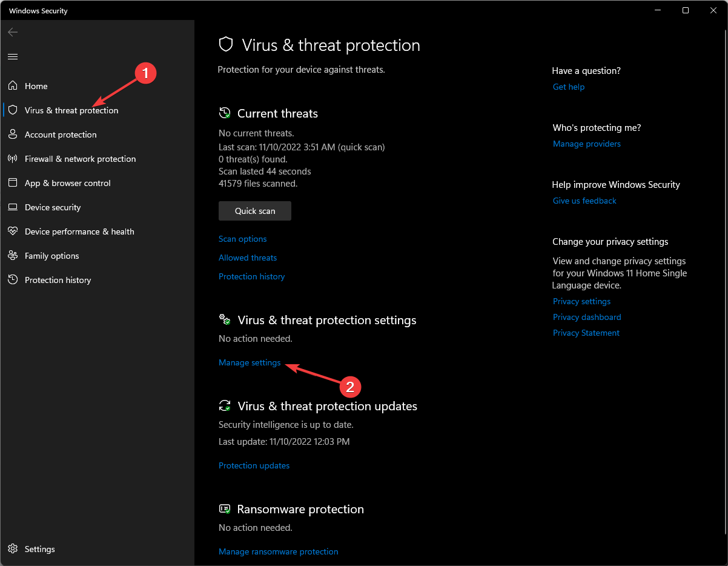Select Device performance & health heart icon
The width and height of the screenshot is (728, 566).
13,231
